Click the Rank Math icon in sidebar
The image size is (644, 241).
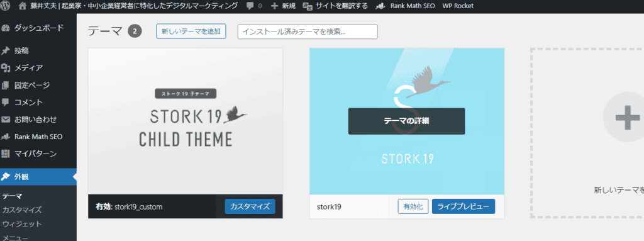tap(6, 137)
